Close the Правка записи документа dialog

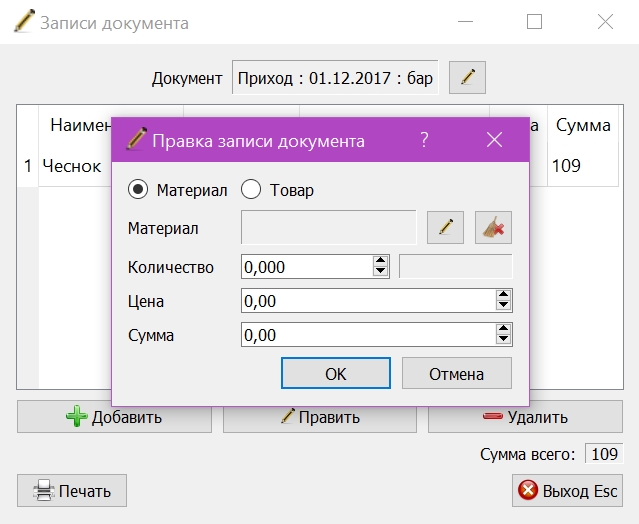tap(494, 140)
